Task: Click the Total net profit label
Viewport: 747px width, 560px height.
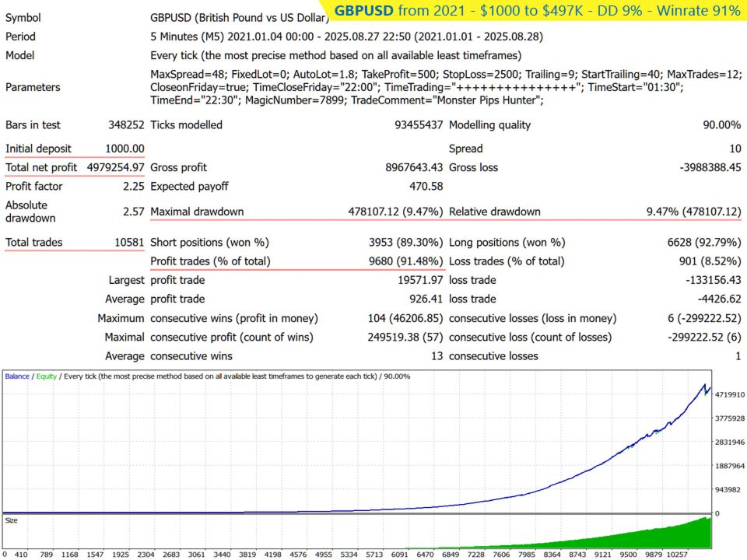Action: (x=41, y=168)
